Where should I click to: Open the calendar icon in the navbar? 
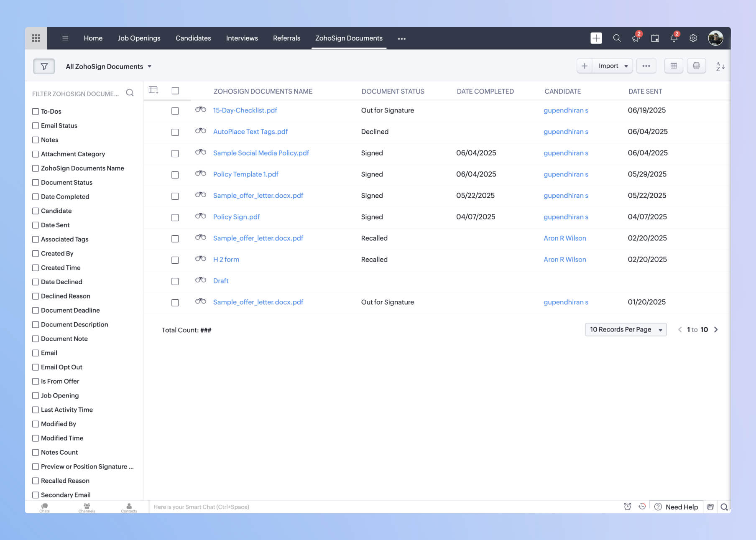click(655, 38)
